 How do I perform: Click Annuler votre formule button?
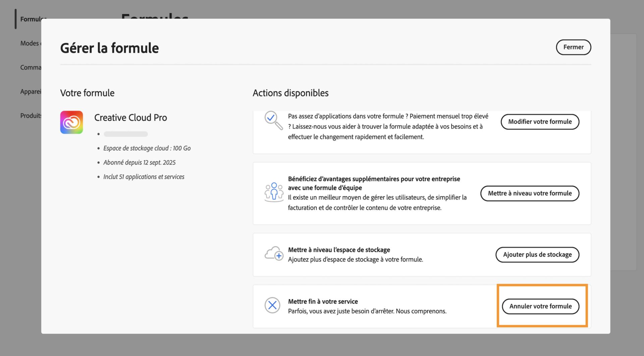(540, 306)
